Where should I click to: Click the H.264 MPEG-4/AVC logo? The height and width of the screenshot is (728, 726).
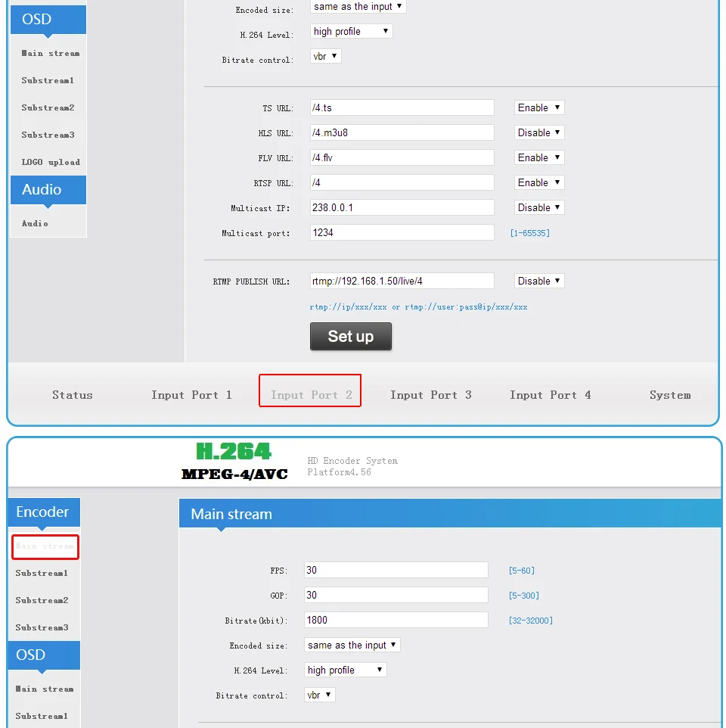[x=234, y=461]
